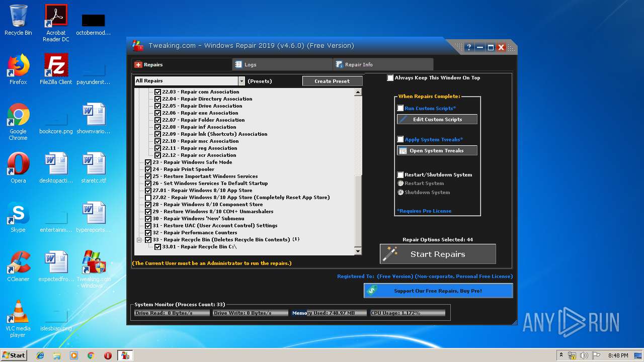Open media player icon on taskbar

click(x=74, y=355)
